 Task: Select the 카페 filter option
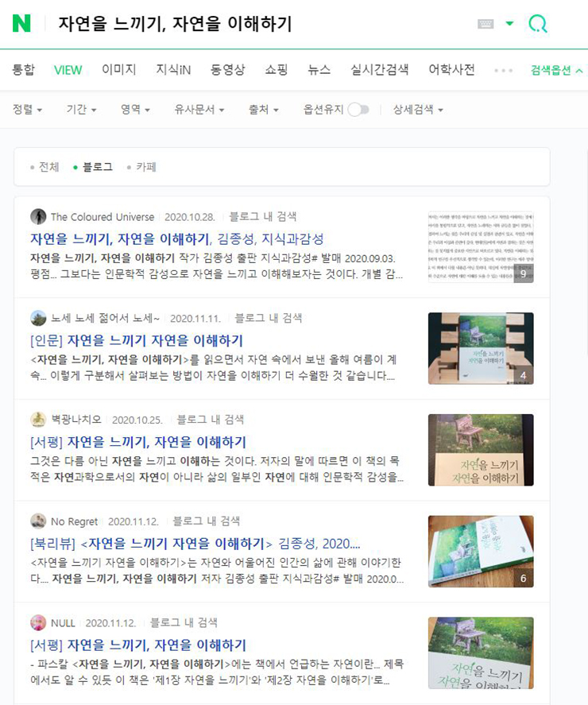(x=141, y=167)
